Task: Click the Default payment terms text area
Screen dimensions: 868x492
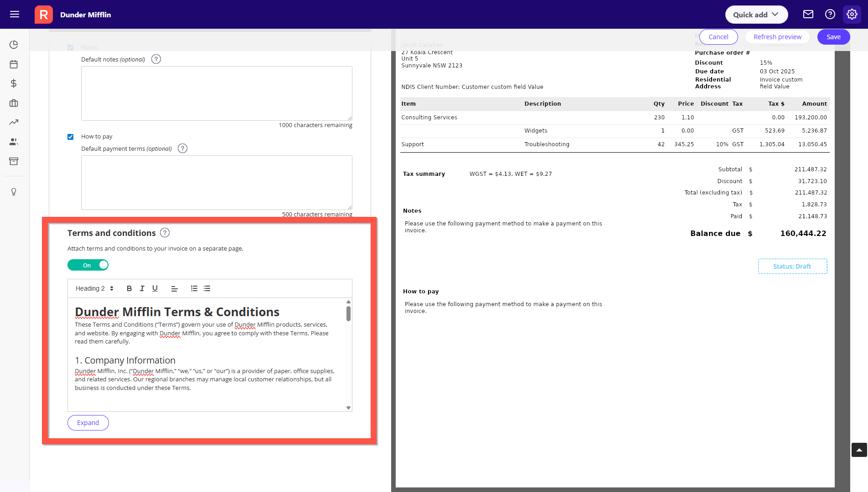Action: 217,183
